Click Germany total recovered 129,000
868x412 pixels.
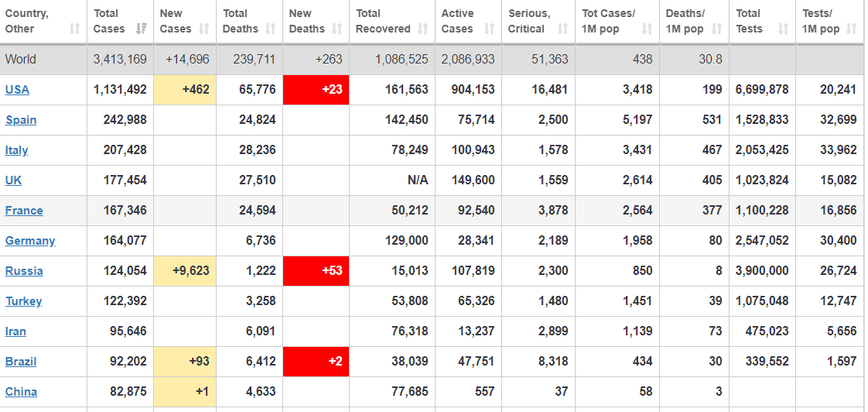click(x=406, y=241)
